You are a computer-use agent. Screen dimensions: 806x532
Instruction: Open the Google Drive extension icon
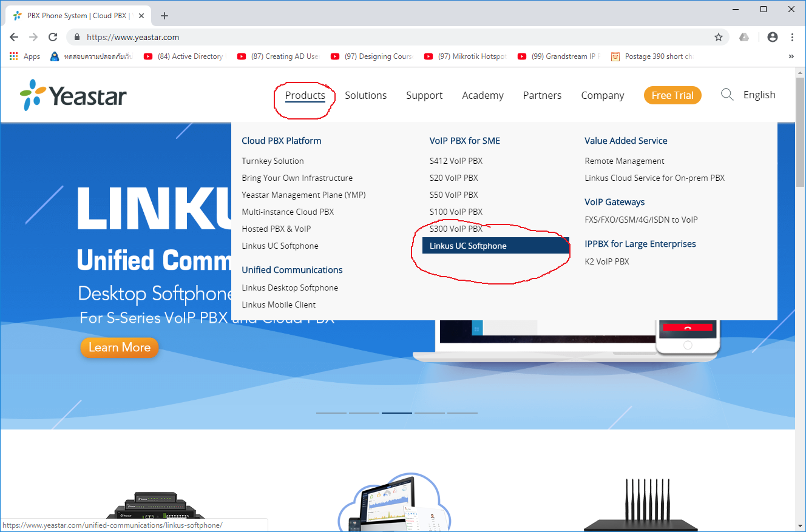(x=744, y=37)
